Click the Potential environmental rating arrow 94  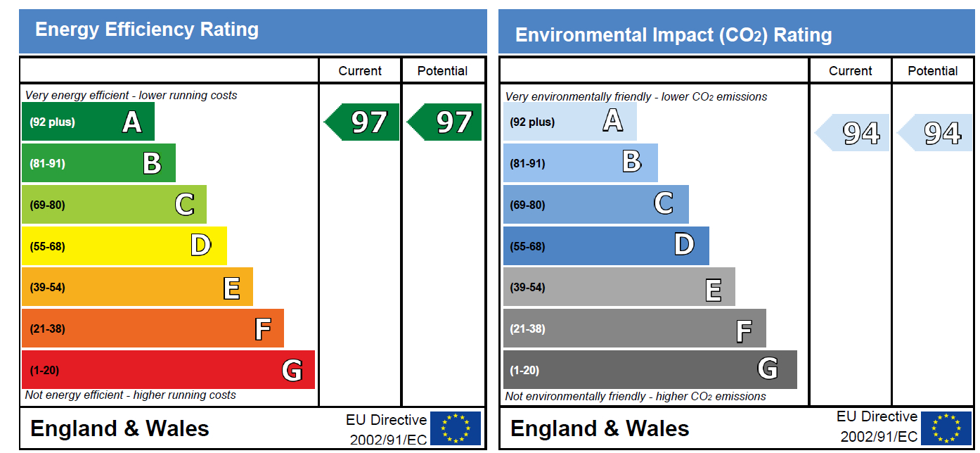pos(935,133)
